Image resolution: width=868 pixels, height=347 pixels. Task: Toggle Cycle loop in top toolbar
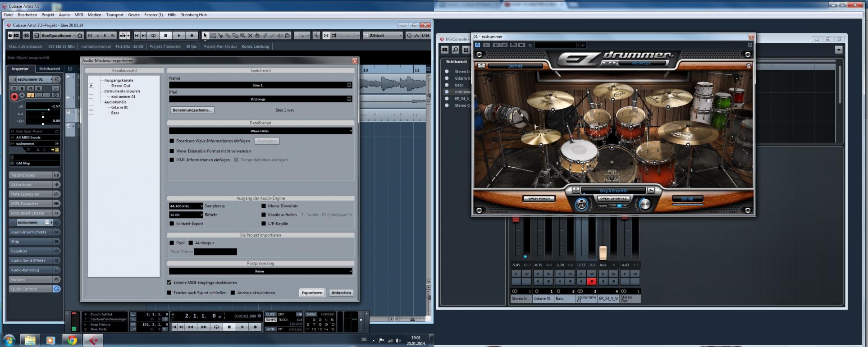click(153, 36)
